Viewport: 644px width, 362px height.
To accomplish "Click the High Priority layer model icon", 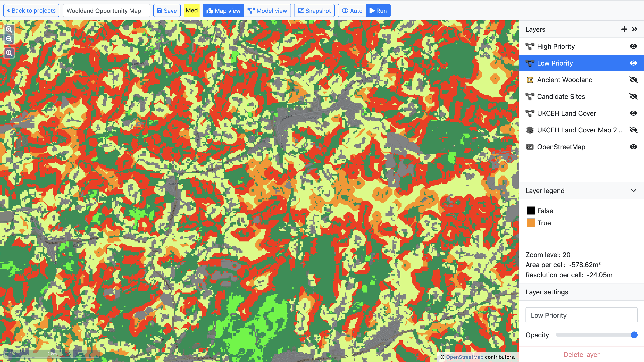I will pos(530,47).
